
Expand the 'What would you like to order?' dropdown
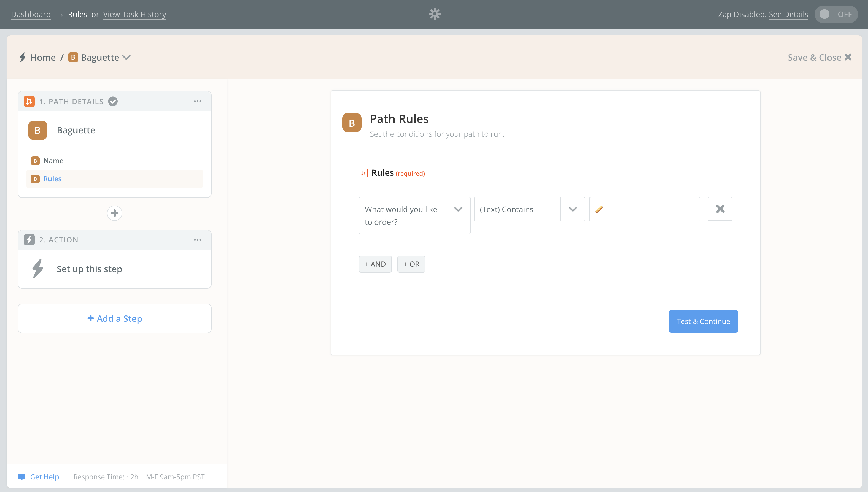(458, 209)
